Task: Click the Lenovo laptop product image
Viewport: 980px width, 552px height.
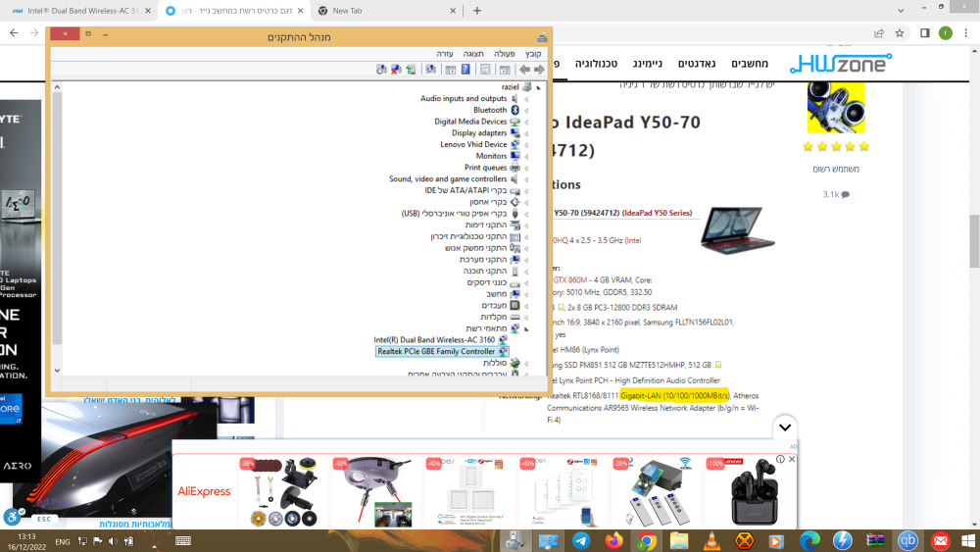Action: point(738,230)
